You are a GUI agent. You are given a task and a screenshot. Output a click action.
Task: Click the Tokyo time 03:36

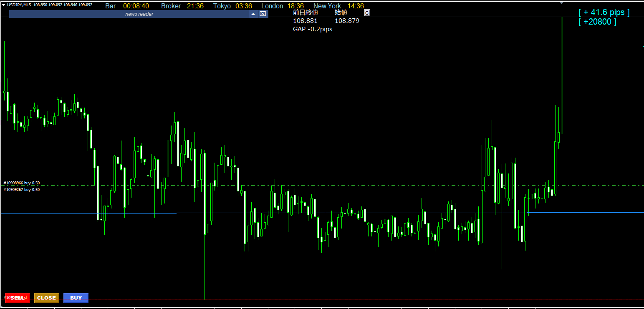244,6
